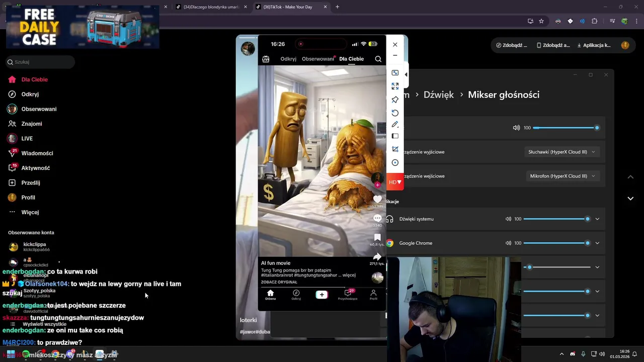This screenshot has height=362, width=644.
Task: Click the record circle icon in mirror toolbar
Action: tap(395, 162)
